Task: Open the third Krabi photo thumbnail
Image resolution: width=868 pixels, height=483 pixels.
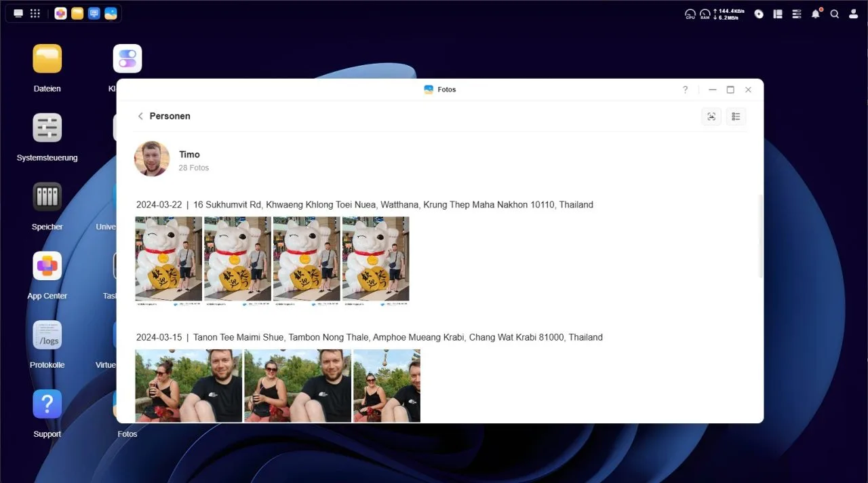Action: [387, 385]
